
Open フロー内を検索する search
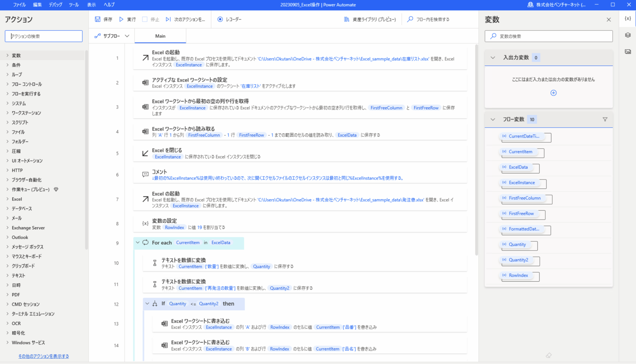pyautogui.click(x=410, y=19)
